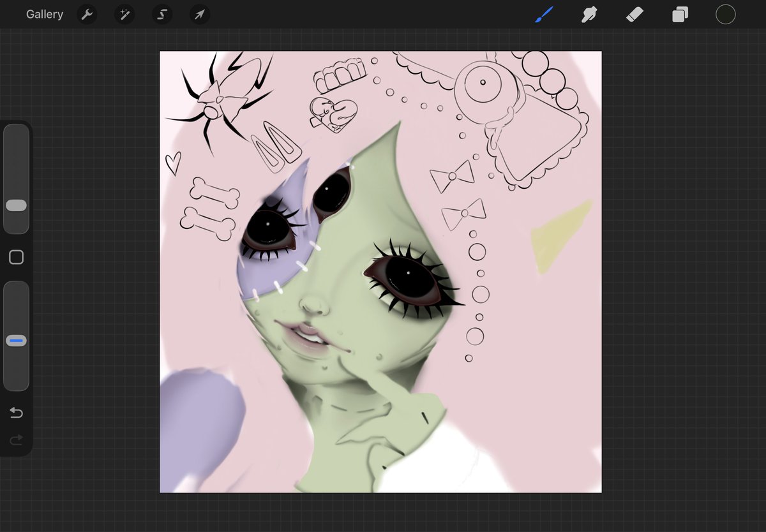The image size is (766, 532).
Task: Activate the Selection S tool
Action: click(162, 15)
